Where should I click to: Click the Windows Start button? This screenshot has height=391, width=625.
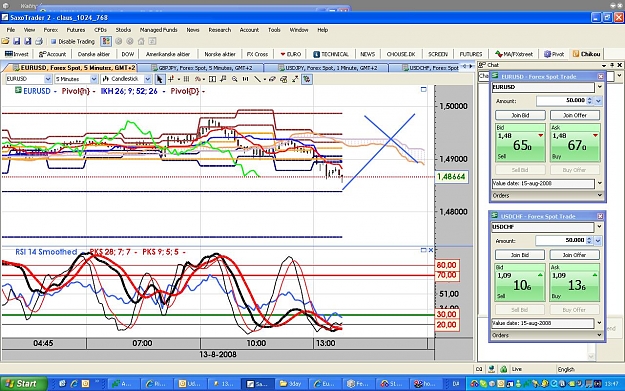pos(24,383)
